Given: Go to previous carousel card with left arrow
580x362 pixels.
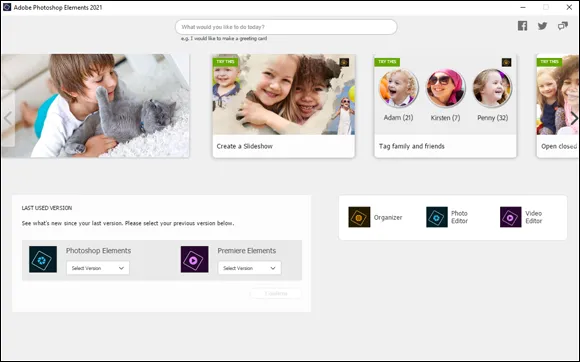Looking at the screenshot, I should click(x=8, y=119).
